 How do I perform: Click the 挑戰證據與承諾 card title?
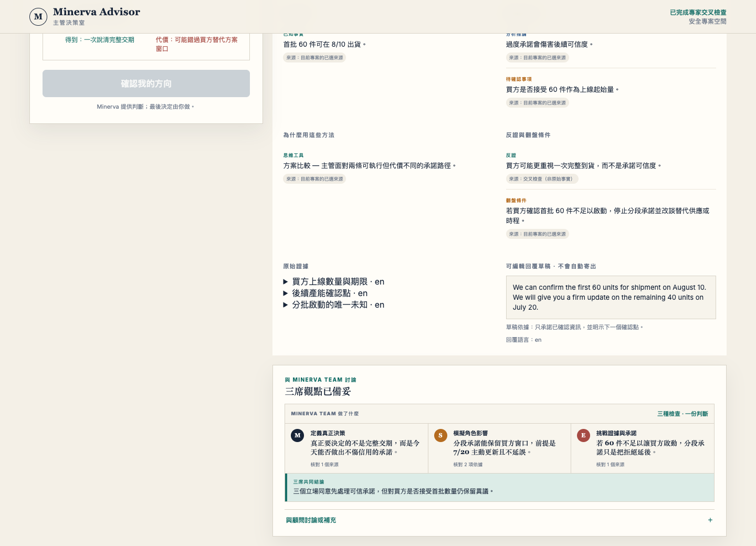tap(616, 433)
